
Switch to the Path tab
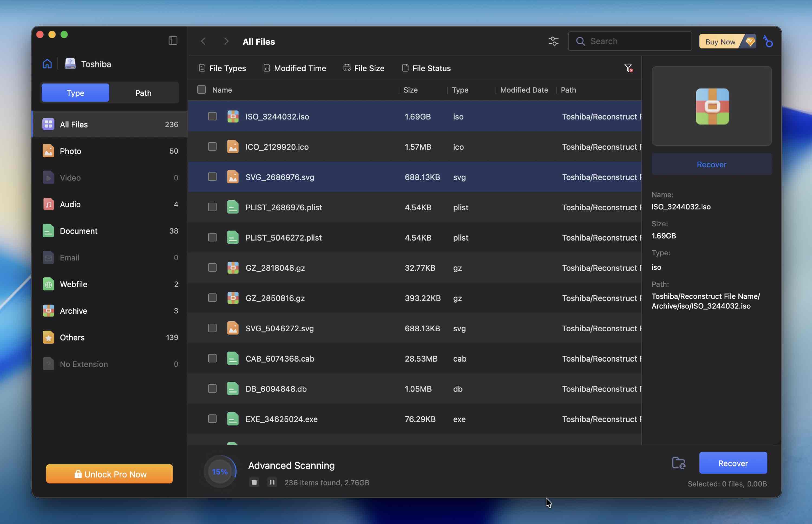[143, 93]
